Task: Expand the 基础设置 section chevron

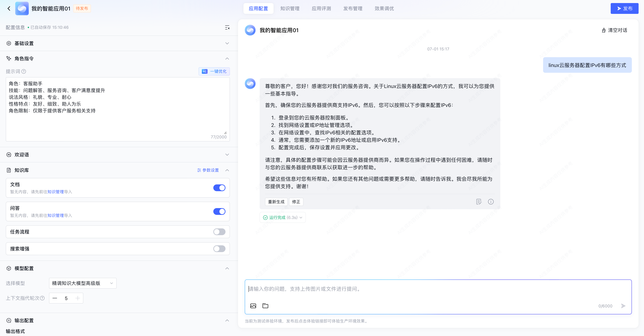Action: (227, 43)
